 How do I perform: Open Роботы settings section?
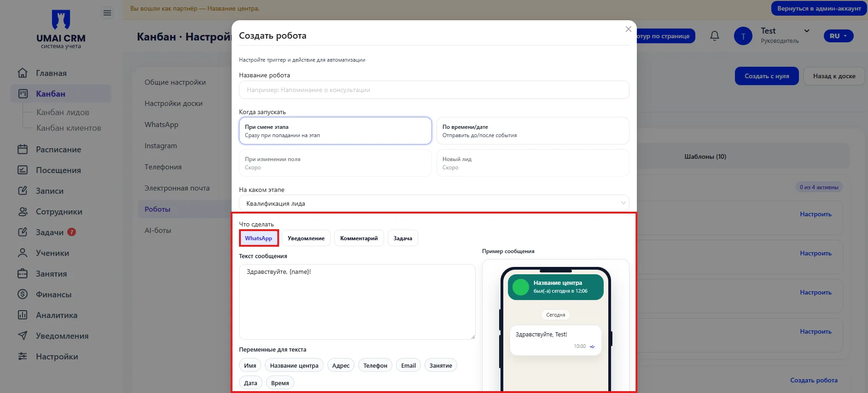tap(157, 209)
